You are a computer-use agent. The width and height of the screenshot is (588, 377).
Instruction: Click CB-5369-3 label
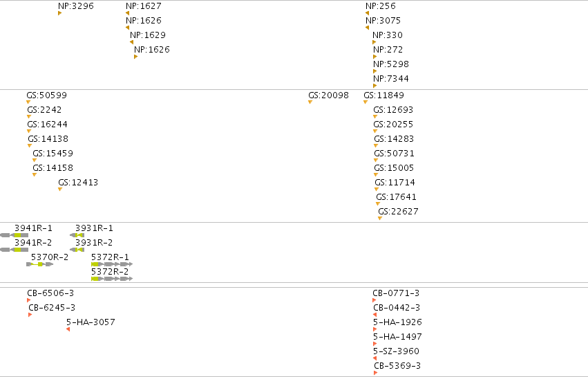pos(397,366)
